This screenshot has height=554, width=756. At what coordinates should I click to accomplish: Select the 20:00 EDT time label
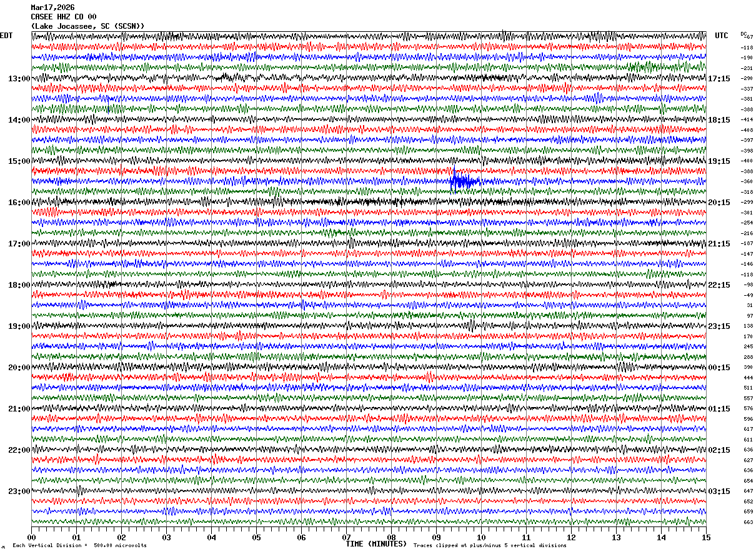click(x=19, y=368)
